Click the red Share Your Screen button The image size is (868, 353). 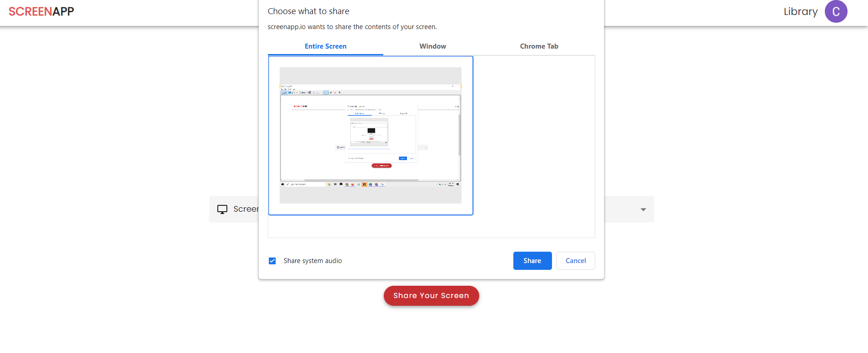pyautogui.click(x=431, y=296)
